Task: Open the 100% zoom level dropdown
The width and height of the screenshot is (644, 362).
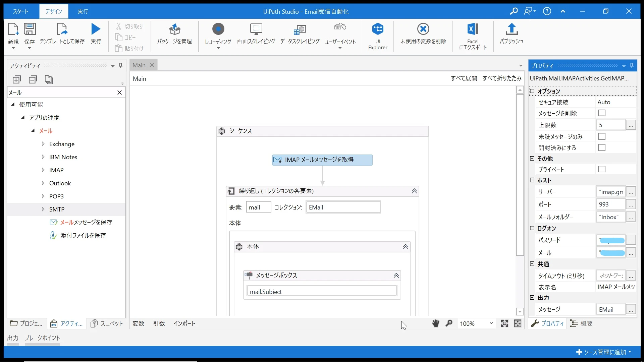Action: [x=491, y=323]
